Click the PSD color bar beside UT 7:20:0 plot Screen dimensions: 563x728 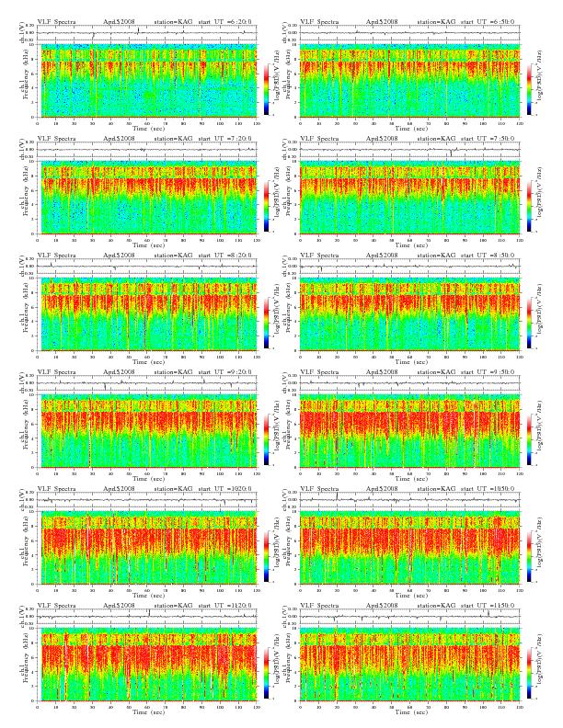(267, 206)
